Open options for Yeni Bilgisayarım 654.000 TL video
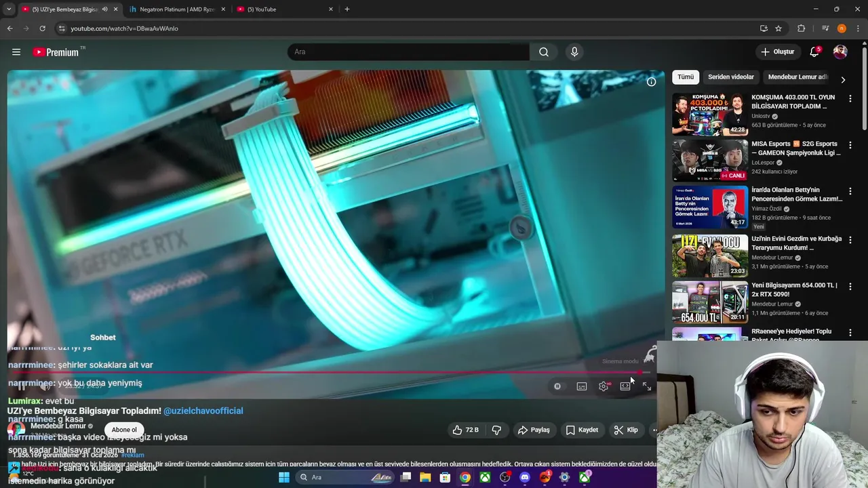Viewport: 868px width, 488px height. click(x=850, y=287)
